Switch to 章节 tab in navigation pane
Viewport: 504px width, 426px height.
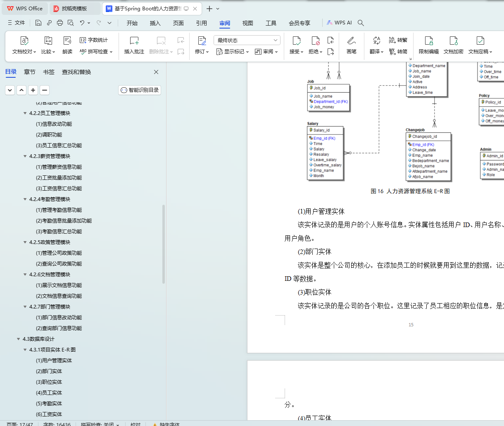point(30,72)
